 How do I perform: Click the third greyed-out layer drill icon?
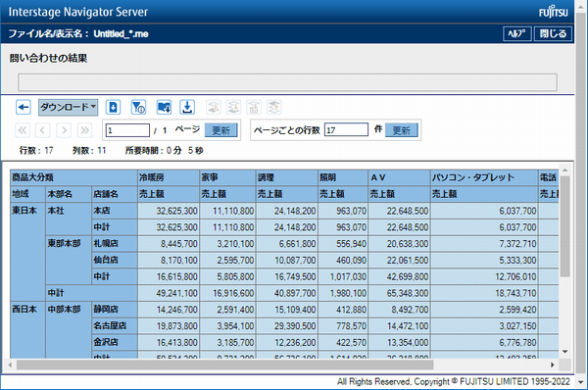point(254,107)
